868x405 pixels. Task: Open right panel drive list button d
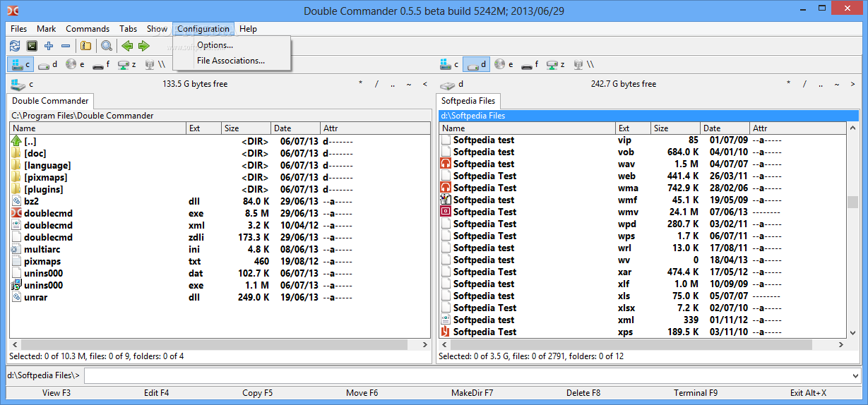click(451, 84)
